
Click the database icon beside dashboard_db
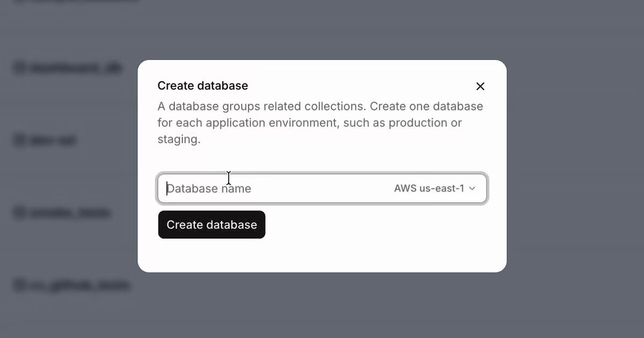point(19,68)
